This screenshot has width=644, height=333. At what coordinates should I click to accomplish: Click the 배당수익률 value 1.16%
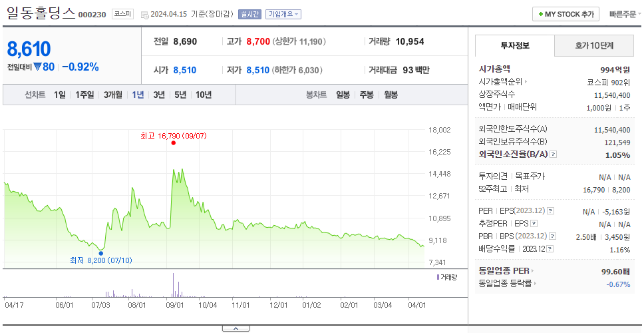pyautogui.click(x=620, y=250)
